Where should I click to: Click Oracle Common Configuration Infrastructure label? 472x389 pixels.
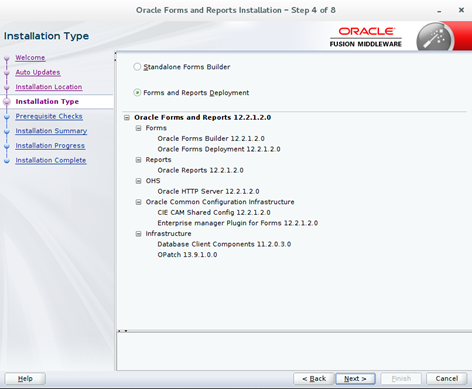click(220, 202)
